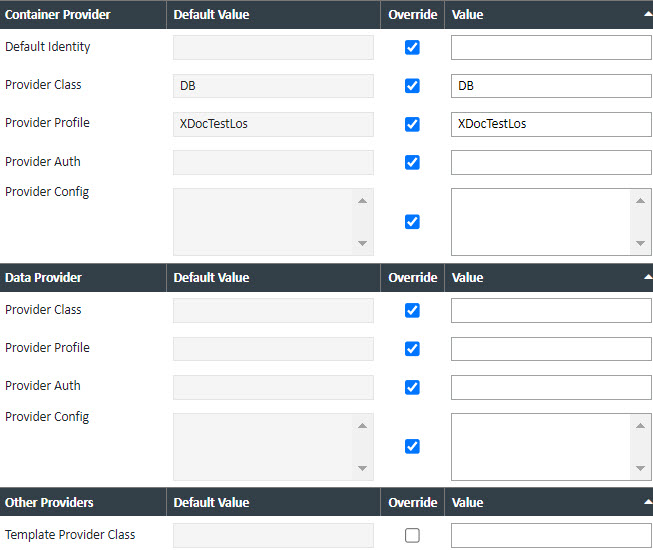
Task: Click the Default Identity Value field
Action: point(550,48)
